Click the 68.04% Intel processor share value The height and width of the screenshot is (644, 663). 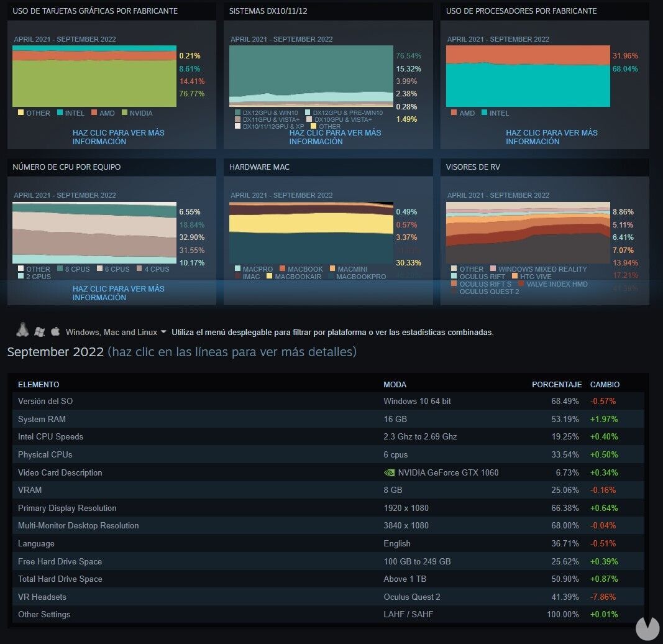pyautogui.click(x=625, y=68)
